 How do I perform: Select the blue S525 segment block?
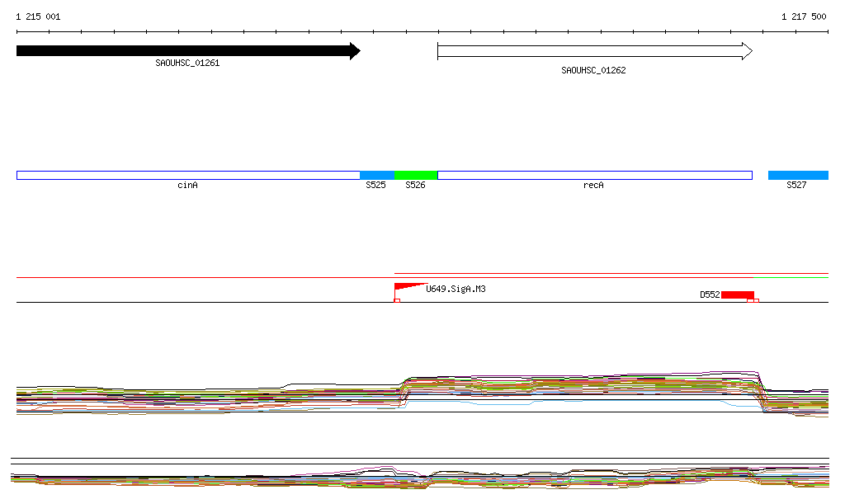pyautogui.click(x=376, y=175)
